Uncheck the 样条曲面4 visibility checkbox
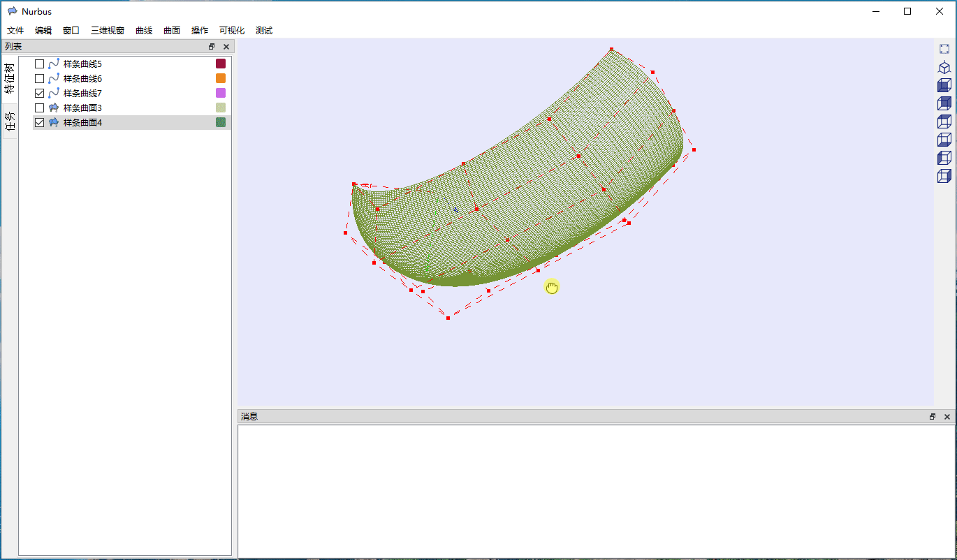This screenshot has width=957, height=560. (x=40, y=122)
